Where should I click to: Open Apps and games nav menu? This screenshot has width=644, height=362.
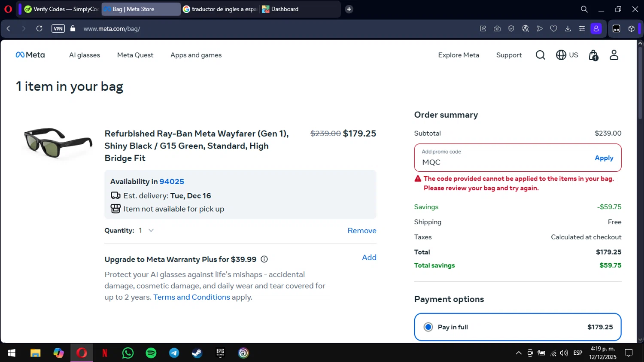point(196,55)
